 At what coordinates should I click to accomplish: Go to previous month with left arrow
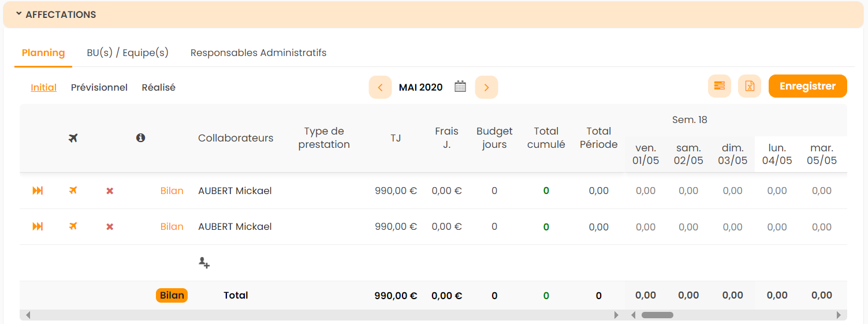click(x=380, y=87)
